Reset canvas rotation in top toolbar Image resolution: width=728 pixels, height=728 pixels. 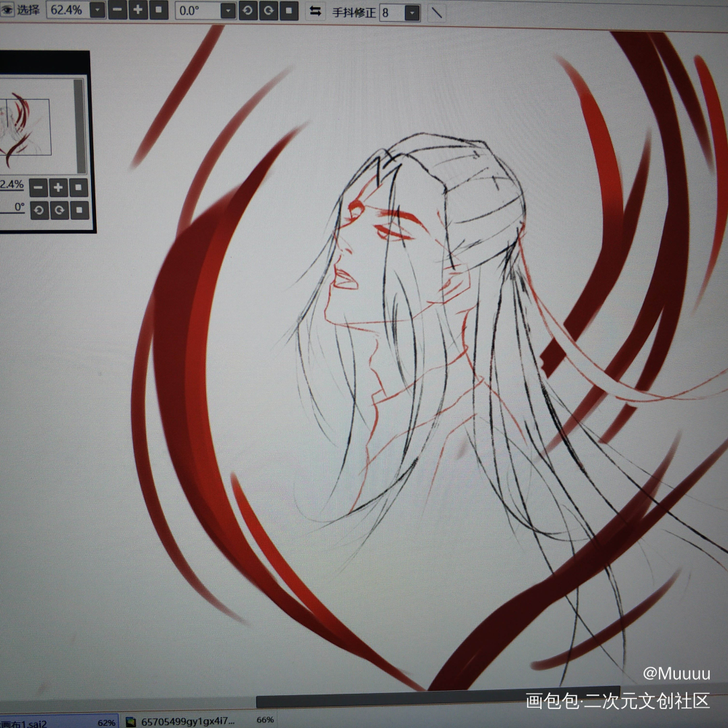(289, 11)
